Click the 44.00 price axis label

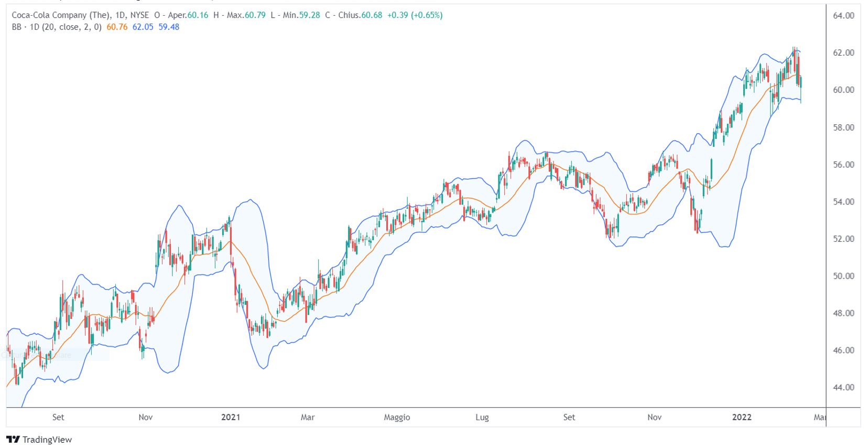[x=843, y=387]
